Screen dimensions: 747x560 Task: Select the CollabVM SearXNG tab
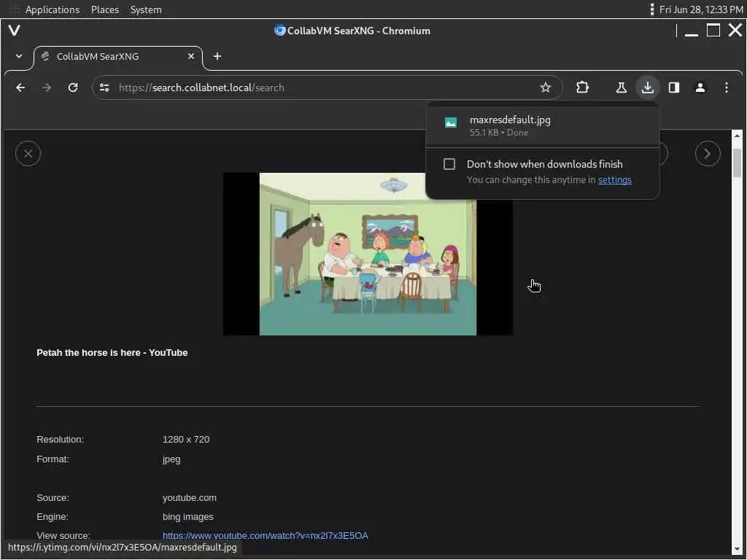click(118, 57)
